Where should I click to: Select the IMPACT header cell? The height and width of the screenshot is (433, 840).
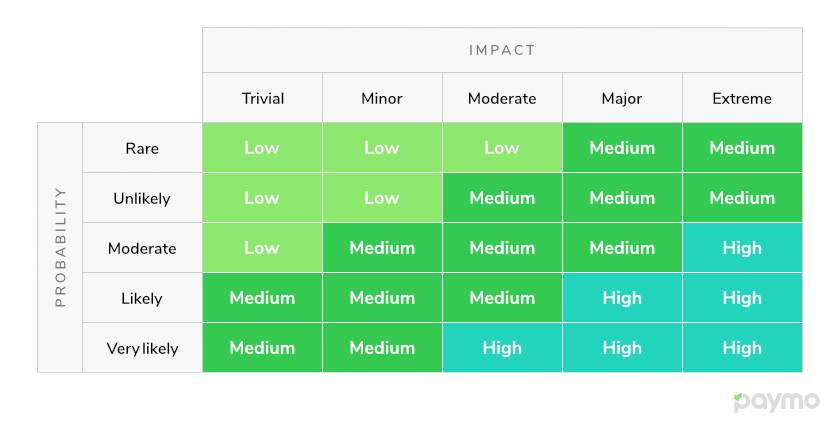pos(502,50)
